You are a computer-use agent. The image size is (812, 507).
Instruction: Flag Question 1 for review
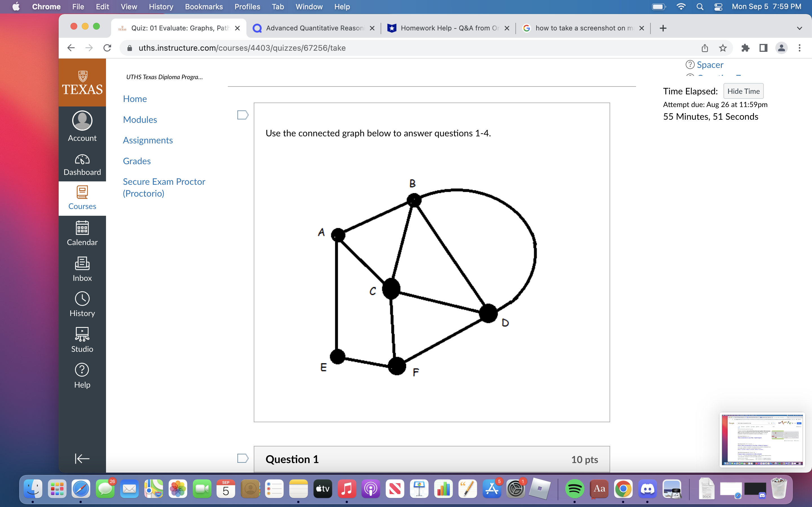point(242,458)
